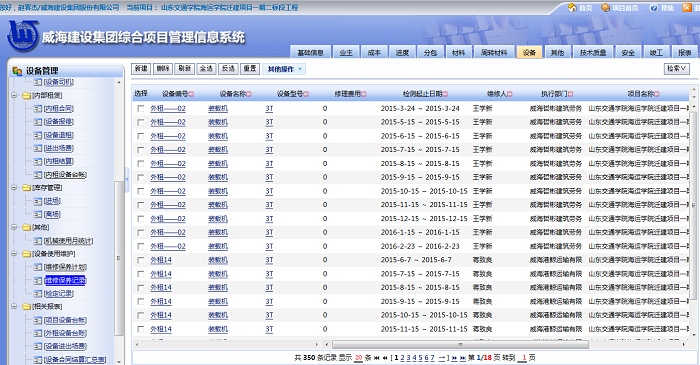This screenshot has height=365, width=700.
Task: Go to previous page icon
Action: click(385, 358)
